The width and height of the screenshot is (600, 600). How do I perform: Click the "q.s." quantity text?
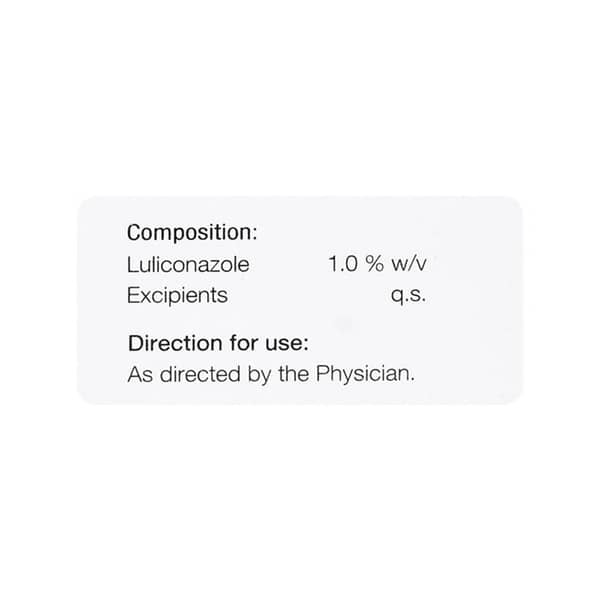click(x=410, y=296)
